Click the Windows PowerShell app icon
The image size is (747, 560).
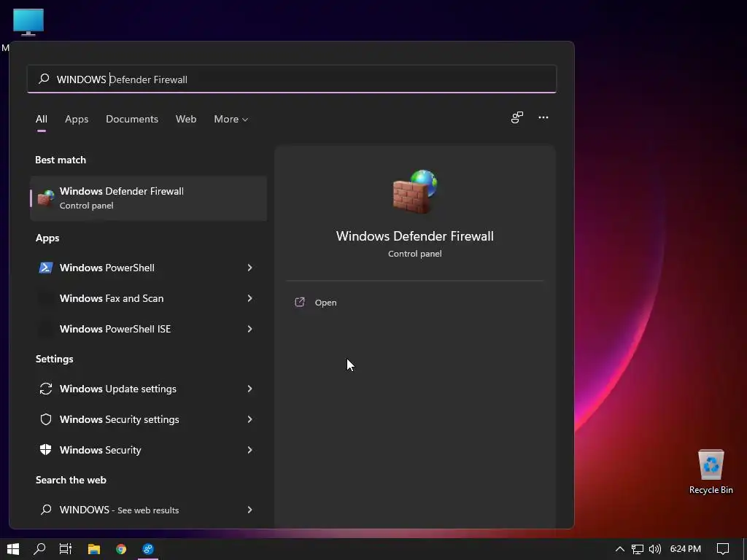coord(46,268)
